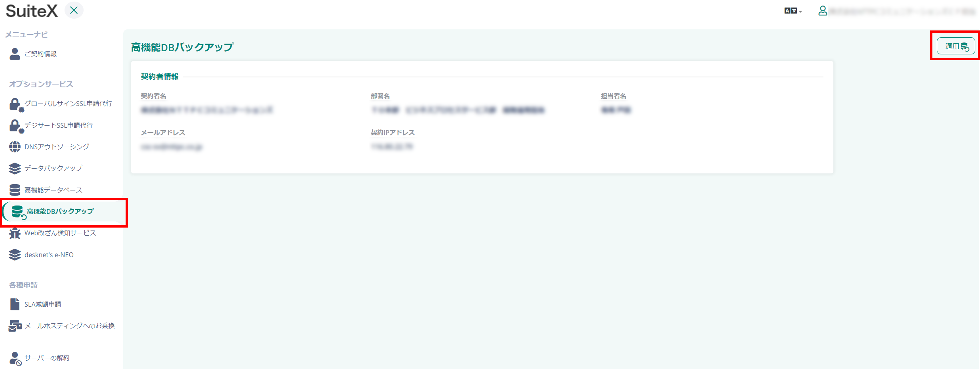Open the ご契約情報 menu item
The image size is (980, 369).
pyautogui.click(x=40, y=54)
